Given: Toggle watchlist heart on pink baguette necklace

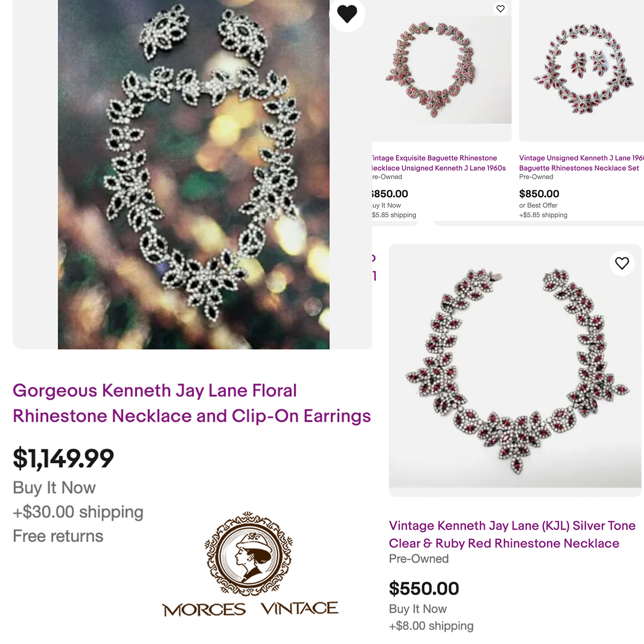Looking at the screenshot, I should coord(500,9).
